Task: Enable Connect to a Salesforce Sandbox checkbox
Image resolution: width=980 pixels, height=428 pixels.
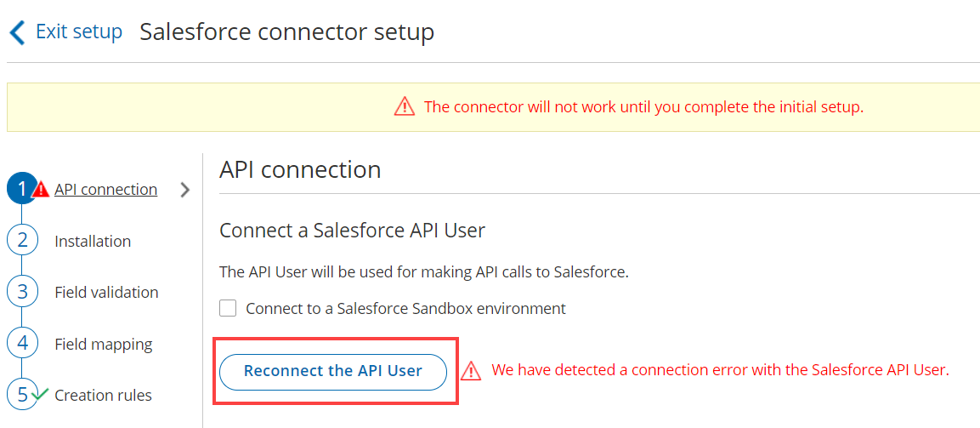Action: click(x=228, y=308)
